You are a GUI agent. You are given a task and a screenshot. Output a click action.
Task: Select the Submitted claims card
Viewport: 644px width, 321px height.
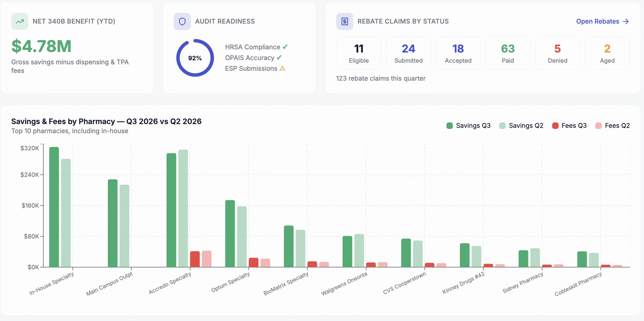(409, 53)
